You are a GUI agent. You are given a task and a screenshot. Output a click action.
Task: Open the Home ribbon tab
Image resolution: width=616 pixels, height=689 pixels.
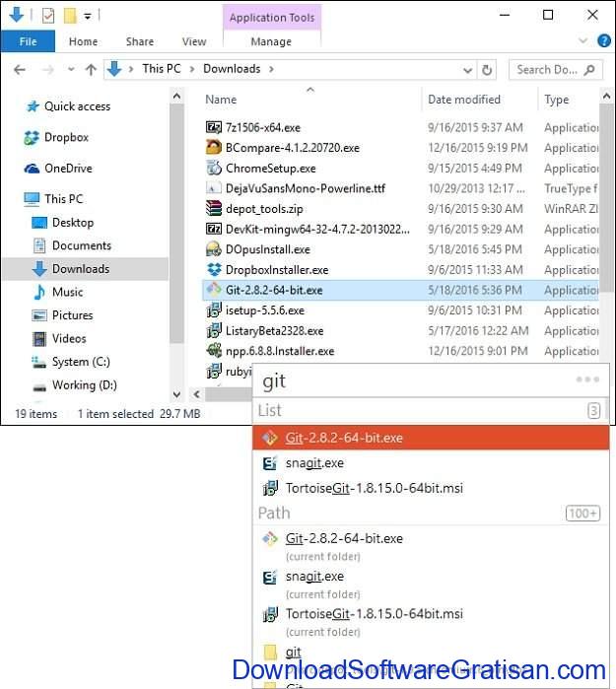pyautogui.click(x=83, y=41)
